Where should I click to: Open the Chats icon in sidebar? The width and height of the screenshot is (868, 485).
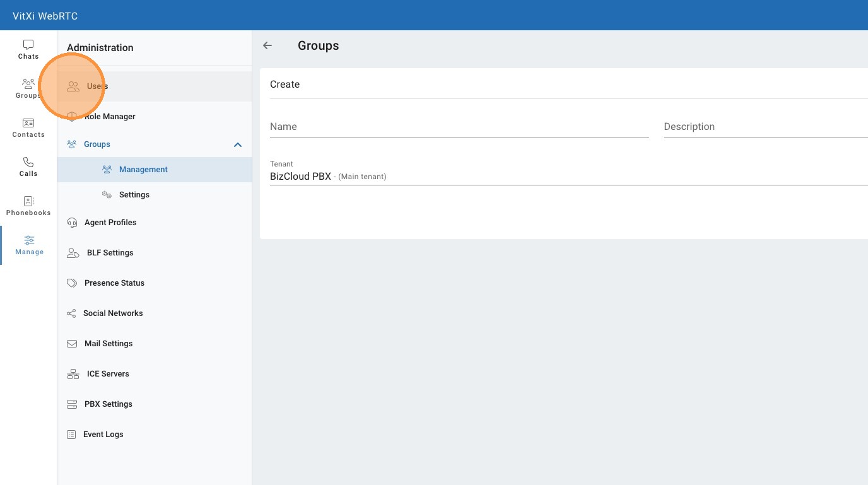[28, 45]
